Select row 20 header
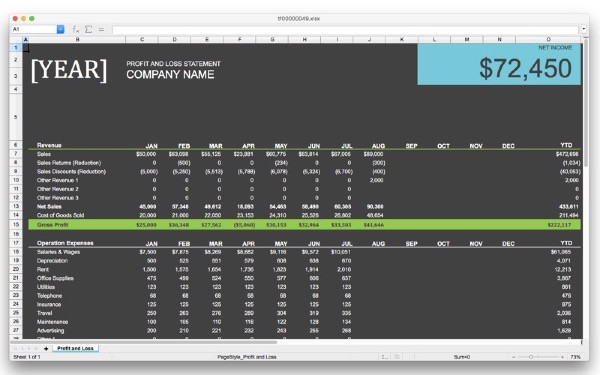600x375 pixels. tap(16, 269)
